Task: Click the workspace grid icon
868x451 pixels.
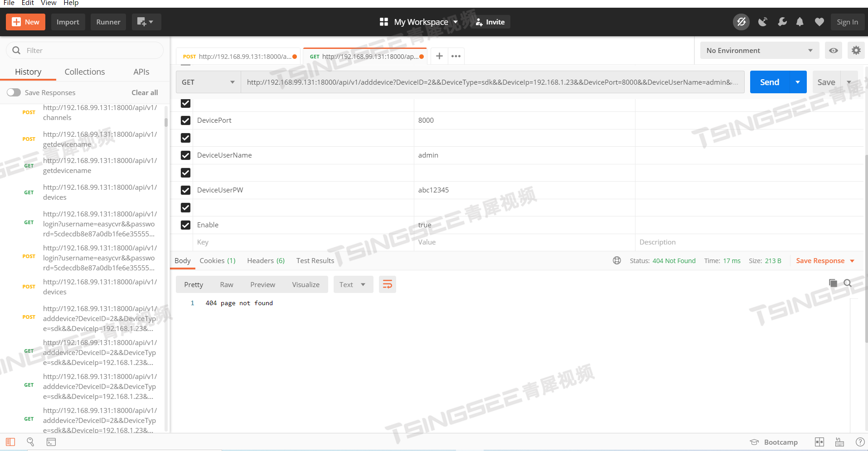Action: coord(384,22)
